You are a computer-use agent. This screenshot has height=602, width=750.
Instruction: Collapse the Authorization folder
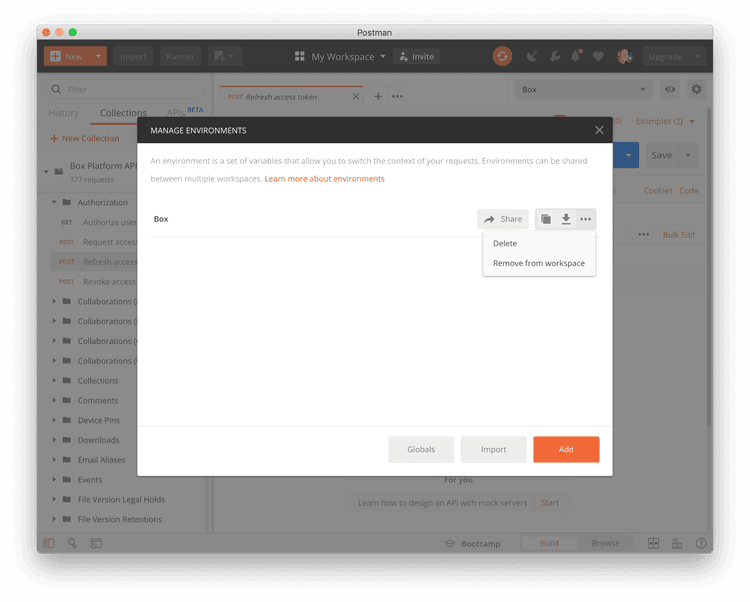pyautogui.click(x=54, y=202)
